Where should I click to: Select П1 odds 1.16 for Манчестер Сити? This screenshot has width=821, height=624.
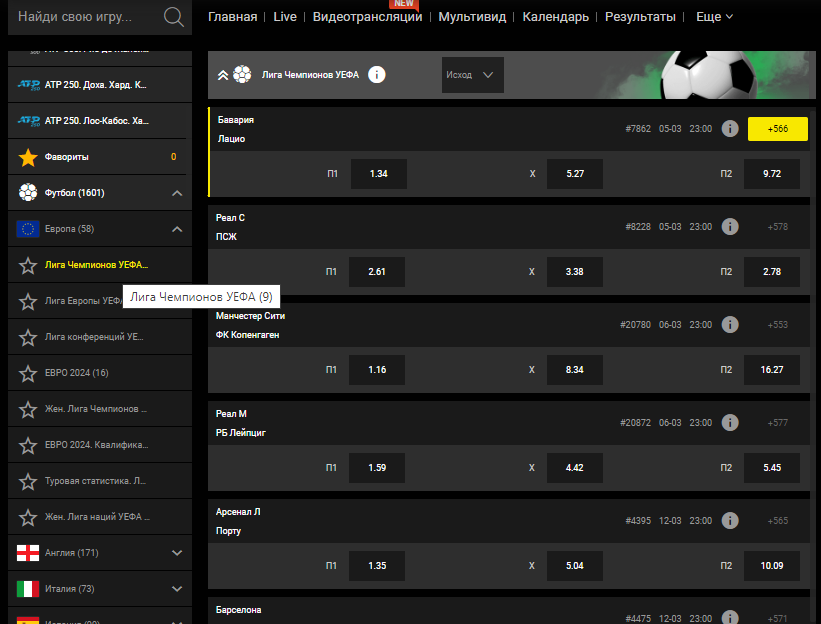(377, 370)
